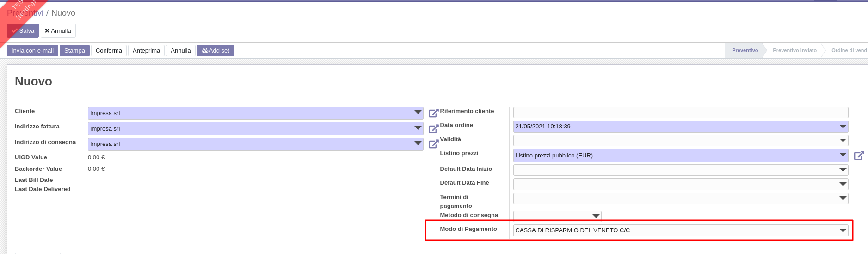The height and width of the screenshot is (254, 868).
Task: Click the Add set button
Action: point(215,51)
